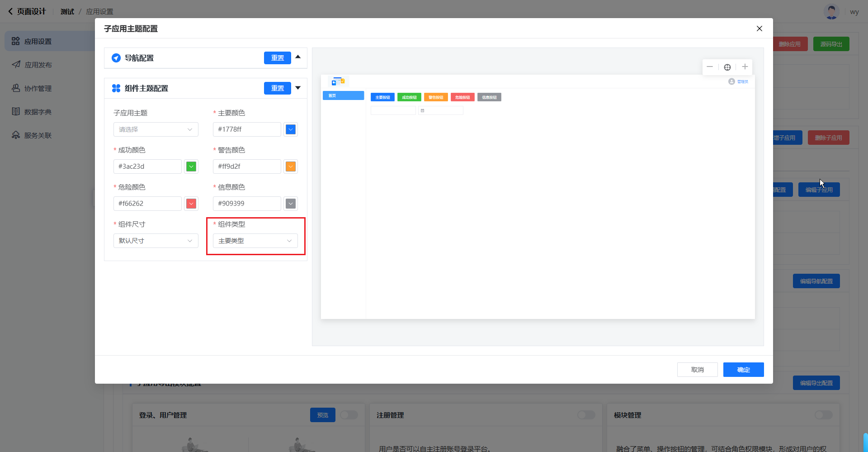Open the sub-app theme dropdown
The height and width of the screenshot is (452, 868).
tap(156, 129)
